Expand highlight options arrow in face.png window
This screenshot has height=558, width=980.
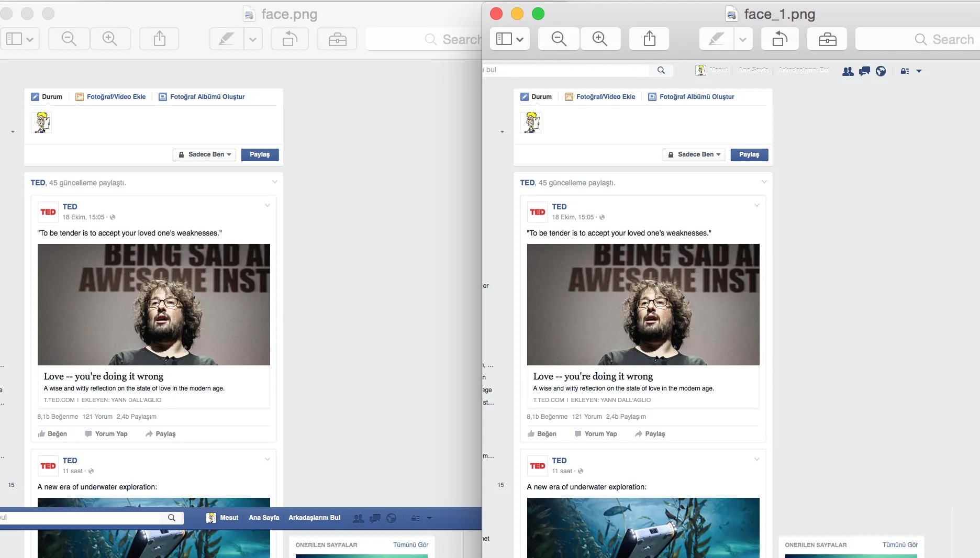pos(253,39)
